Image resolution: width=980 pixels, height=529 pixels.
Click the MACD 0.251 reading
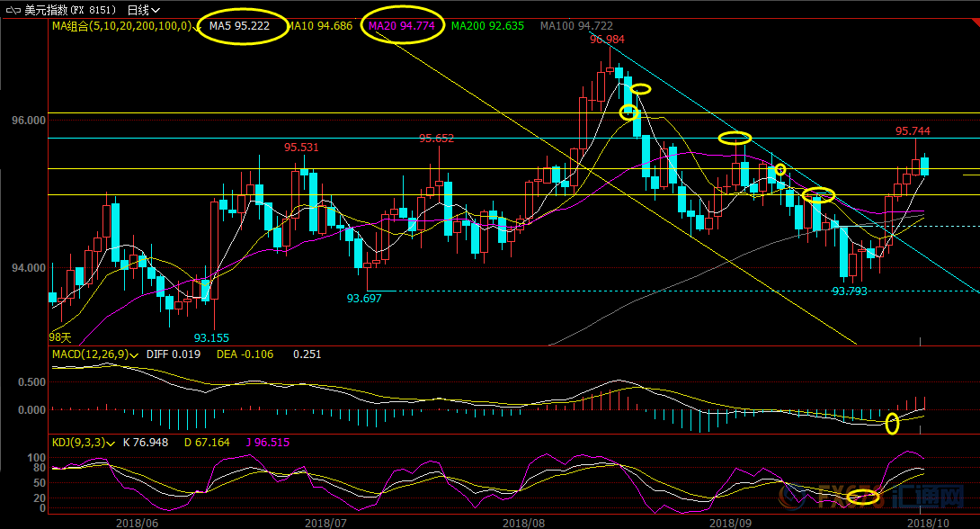coord(307,354)
